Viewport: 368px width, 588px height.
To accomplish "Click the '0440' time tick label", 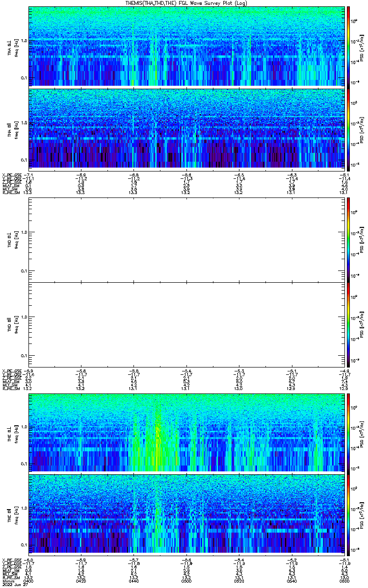I will pyautogui.click(x=133, y=581).
